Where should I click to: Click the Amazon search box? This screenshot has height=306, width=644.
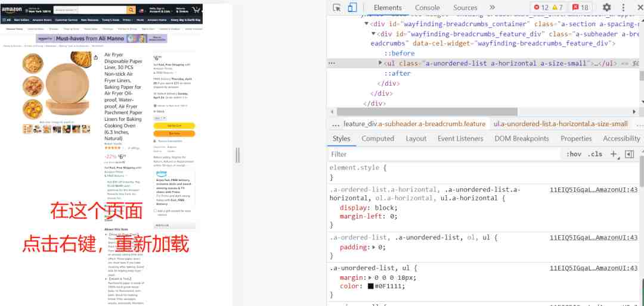(x=89, y=10)
